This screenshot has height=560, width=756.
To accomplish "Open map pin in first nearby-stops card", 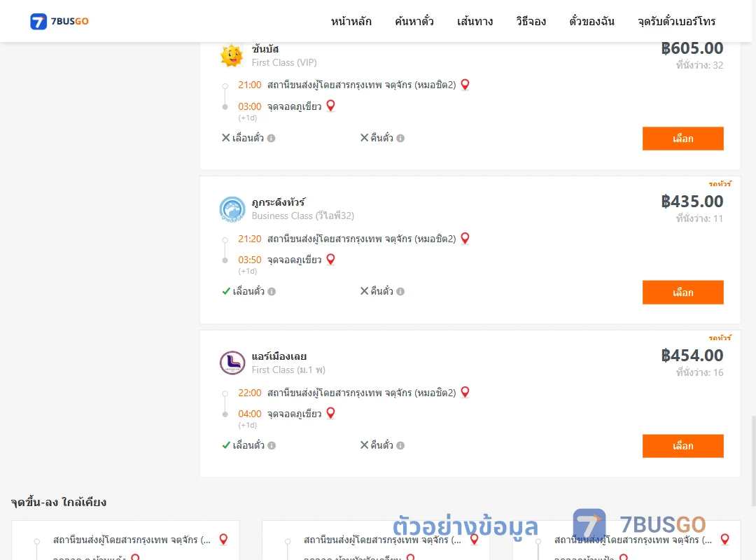I will (223, 539).
